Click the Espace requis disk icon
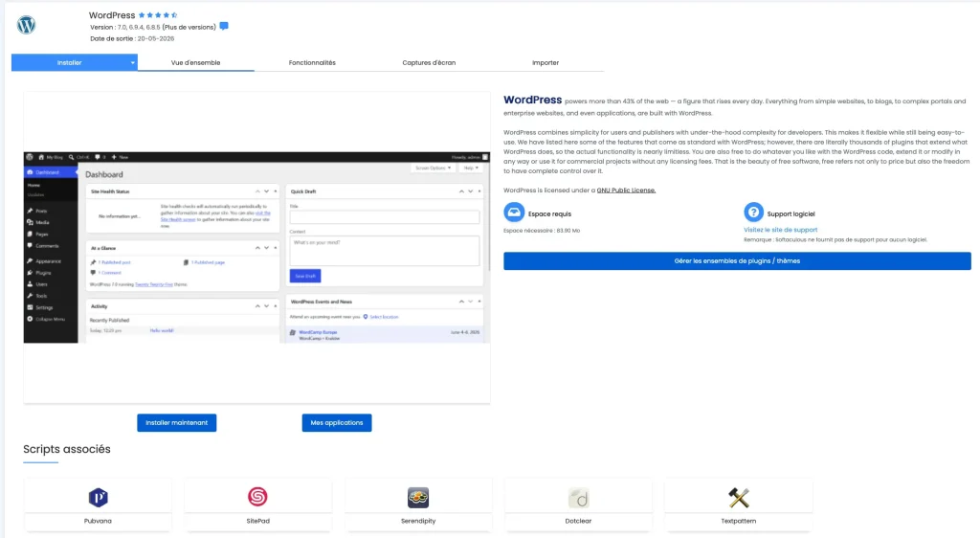The image size is (980, 538). tap(514, 213)
